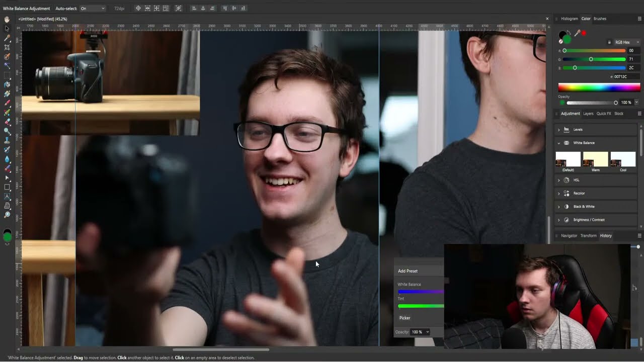Select the Move tool arrow
The image size is (644, 362).
click(x=7, y=28)
